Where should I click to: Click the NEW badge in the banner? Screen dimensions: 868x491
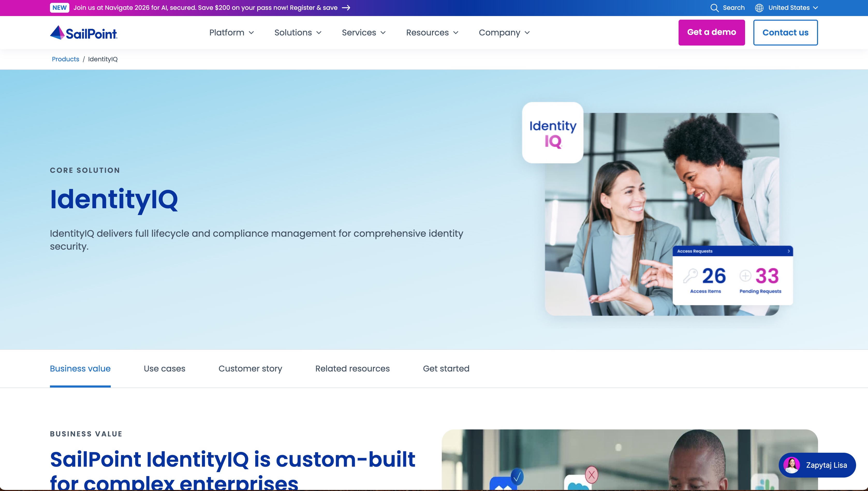pos(59,8)
